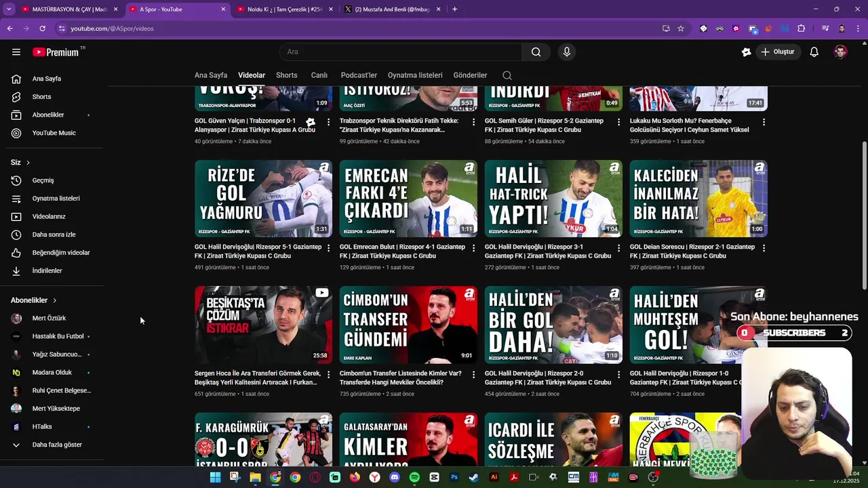Image resolution: width=868 pixels, height=488 pixels.
Task: Open Discord from the taskbar
Action: tap(395, 477)
